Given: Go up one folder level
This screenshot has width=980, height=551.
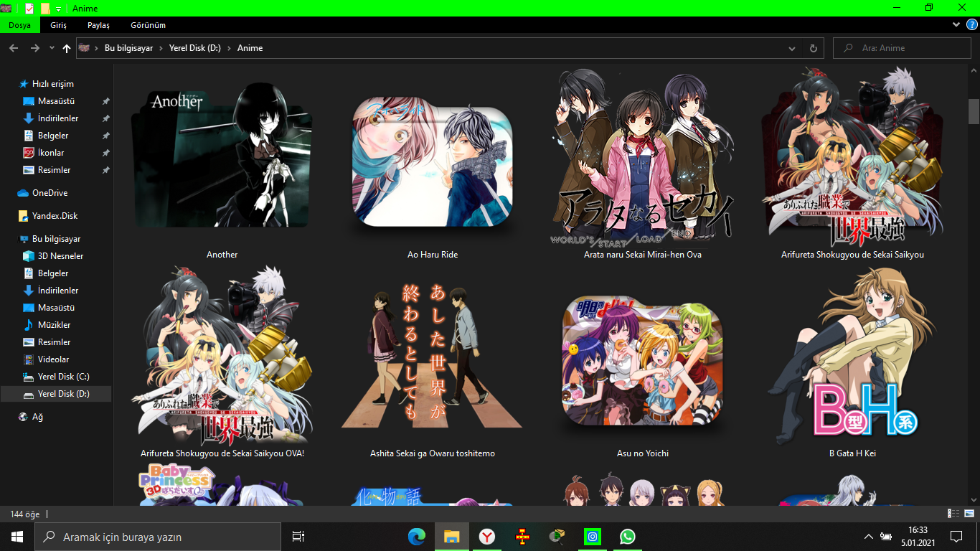Looking at the screenshot, I should [x=67, y=48].
